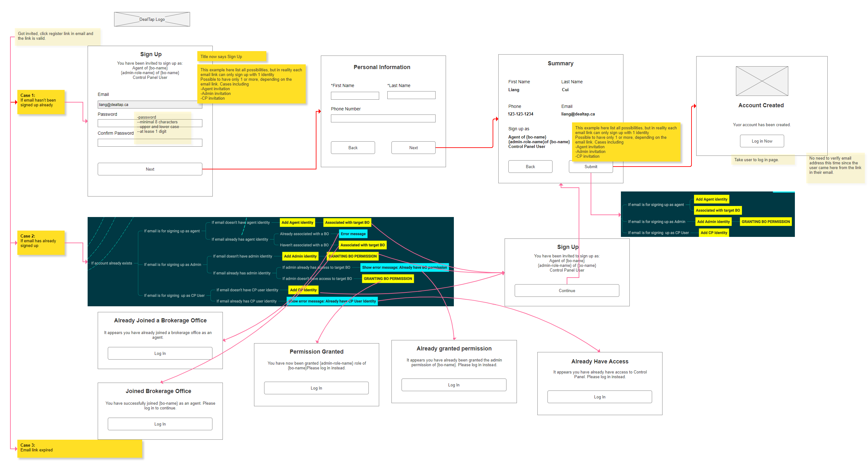Click the DealTap Logo placeholder
Viewport: 868px width, 464px height.
point(152,19)
